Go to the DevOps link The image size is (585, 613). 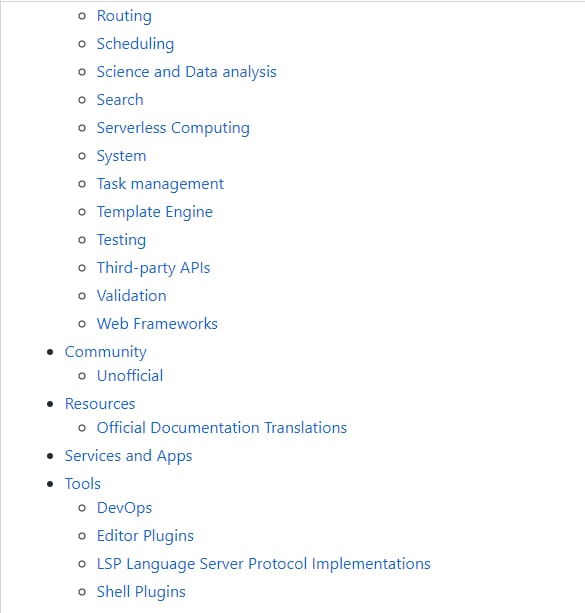(x=124, y=508)
